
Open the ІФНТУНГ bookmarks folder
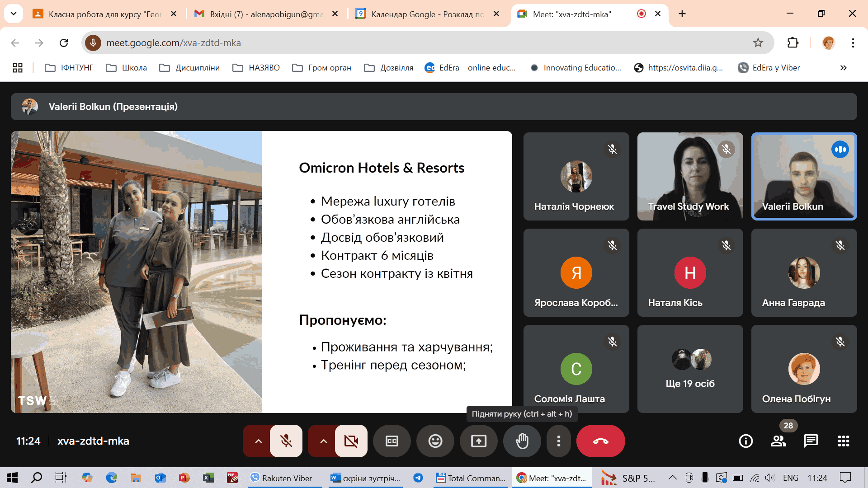(69, 68)
